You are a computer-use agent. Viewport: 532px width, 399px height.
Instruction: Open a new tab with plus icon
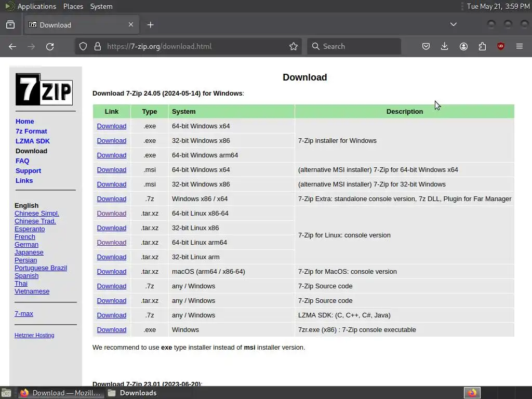[150, 25]
